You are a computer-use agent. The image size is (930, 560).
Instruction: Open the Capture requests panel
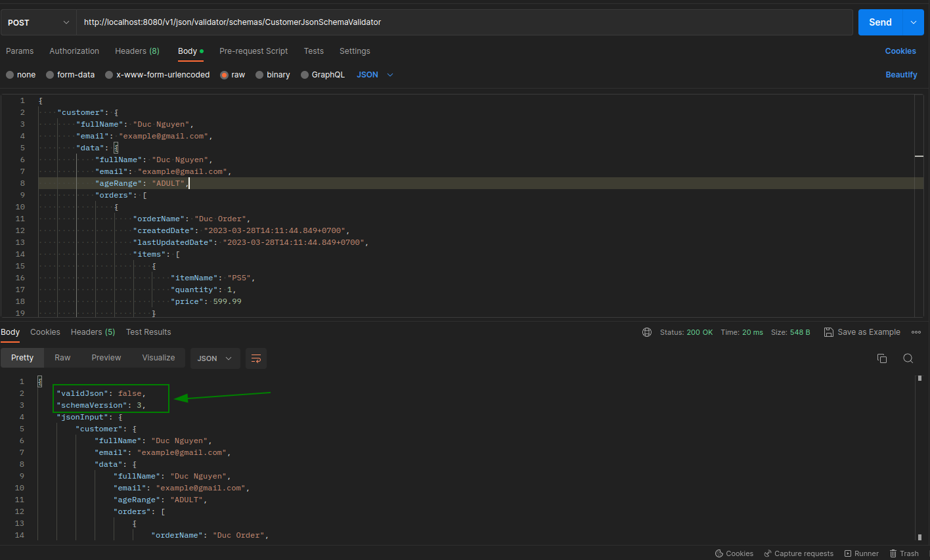click(799, 553)
